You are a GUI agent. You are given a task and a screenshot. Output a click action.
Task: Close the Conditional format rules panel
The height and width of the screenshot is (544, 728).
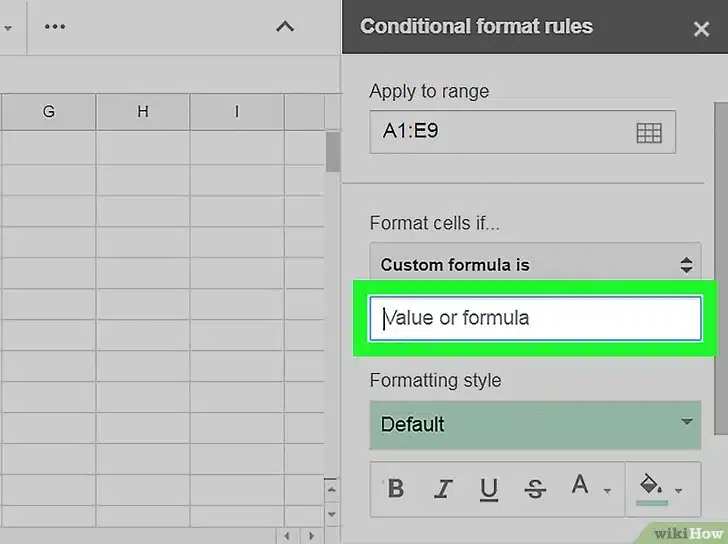(x=701, y=28)
